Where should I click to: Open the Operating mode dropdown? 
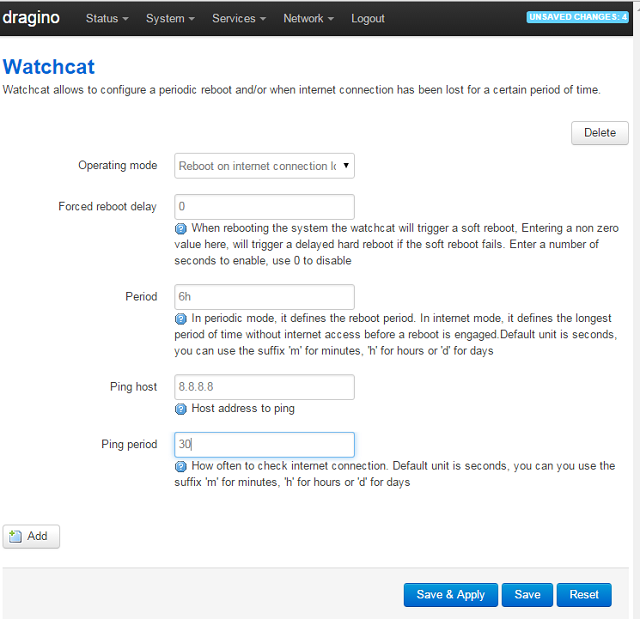click(264, 166)
